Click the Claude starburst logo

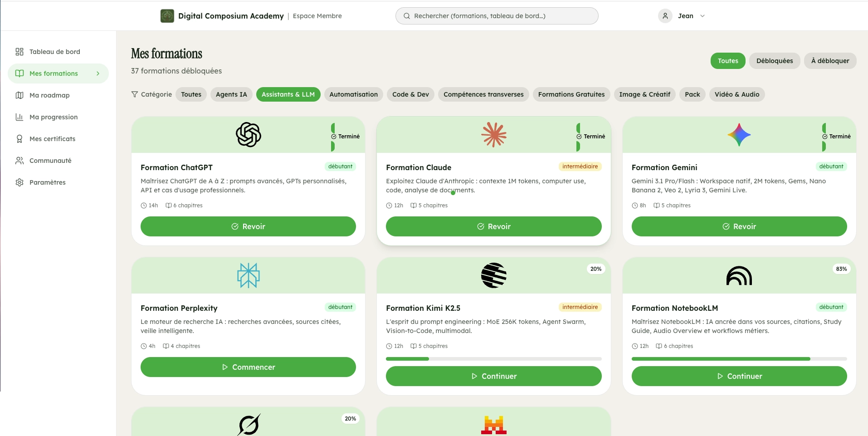click(x=493, y=135)
